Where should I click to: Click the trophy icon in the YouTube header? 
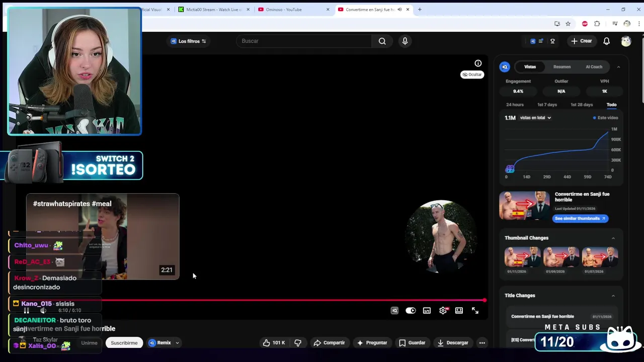(552, 41)
